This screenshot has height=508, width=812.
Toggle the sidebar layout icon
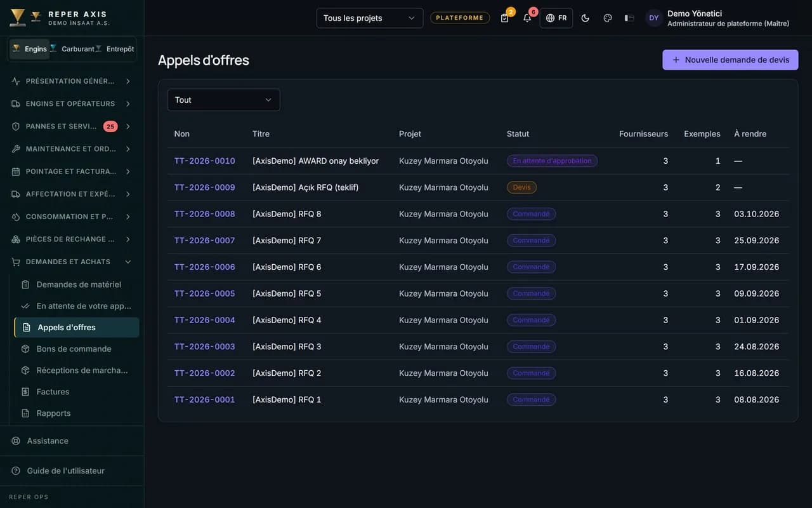(x=629, y=18)
